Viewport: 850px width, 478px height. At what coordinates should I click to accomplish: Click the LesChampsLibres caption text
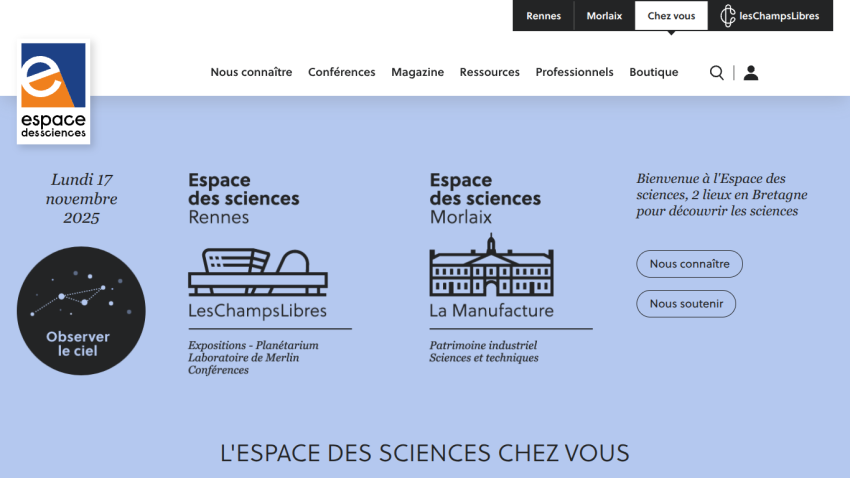[x=257, y=311]
